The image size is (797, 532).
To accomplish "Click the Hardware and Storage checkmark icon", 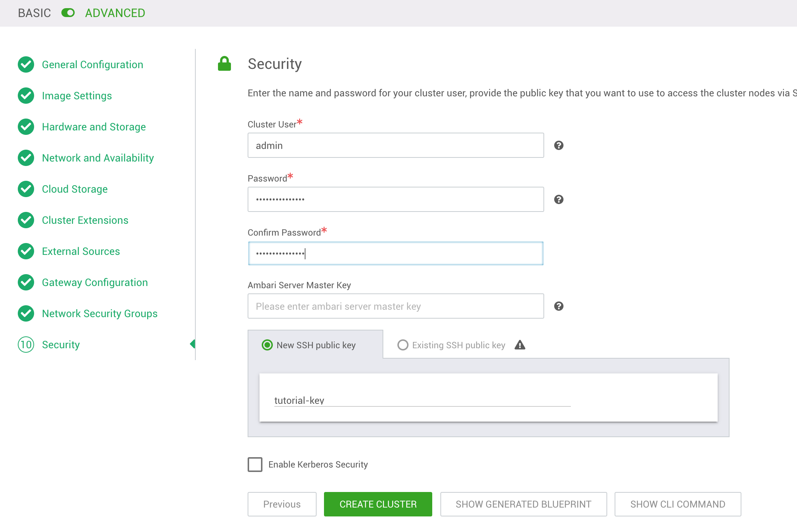I will (26, 127).
